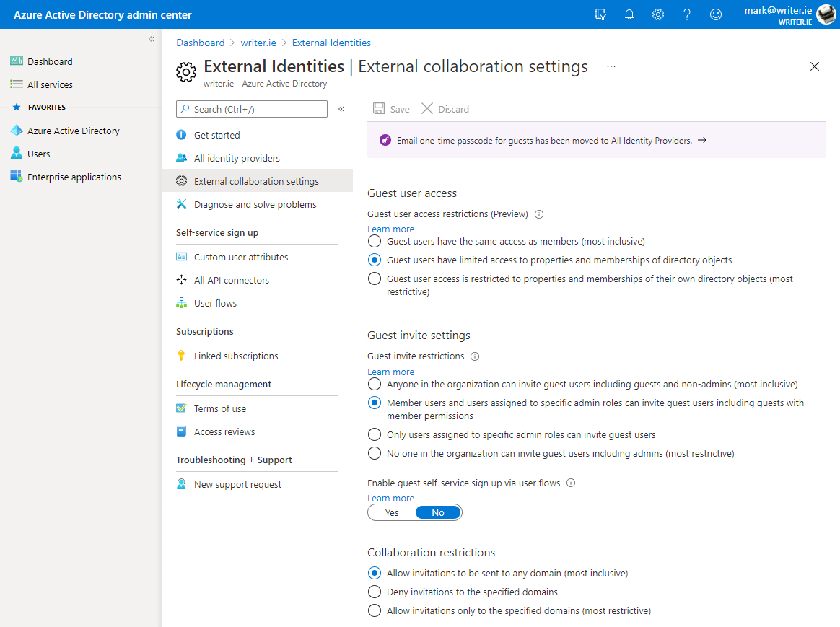This screenshot has width=840, height=627.
Task: Open portal settings gear in the top bar
Action: click(x=658, y=14)
